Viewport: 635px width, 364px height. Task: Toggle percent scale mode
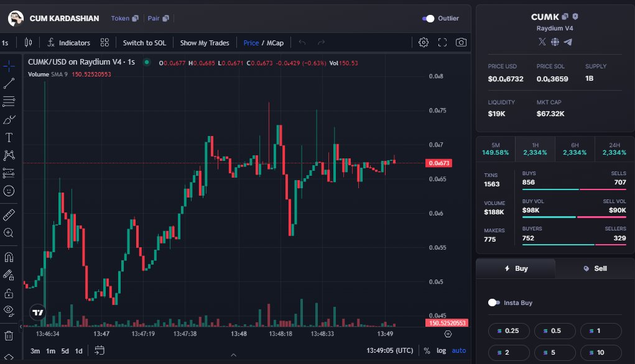tap(427, 351)
